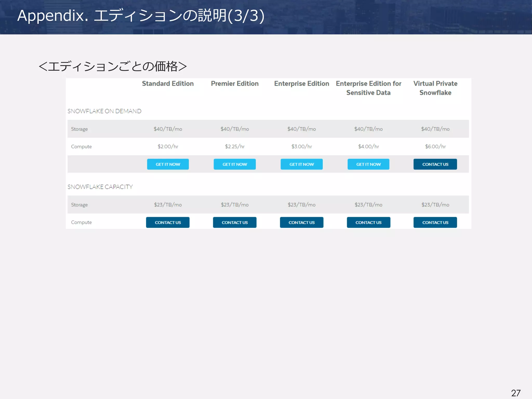The image size is (532, 399).
Task: Click GET IT NOW under Enterprise Edition
Action: coord(302,164)
